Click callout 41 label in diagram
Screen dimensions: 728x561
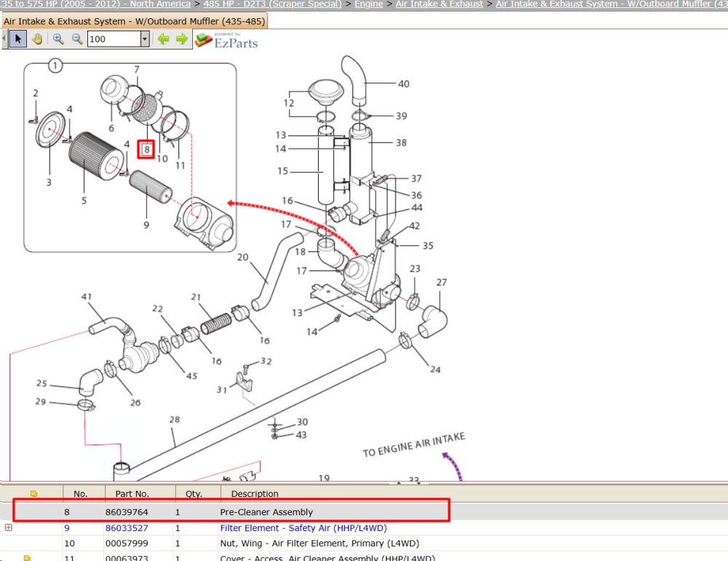[x=87, y=297]
